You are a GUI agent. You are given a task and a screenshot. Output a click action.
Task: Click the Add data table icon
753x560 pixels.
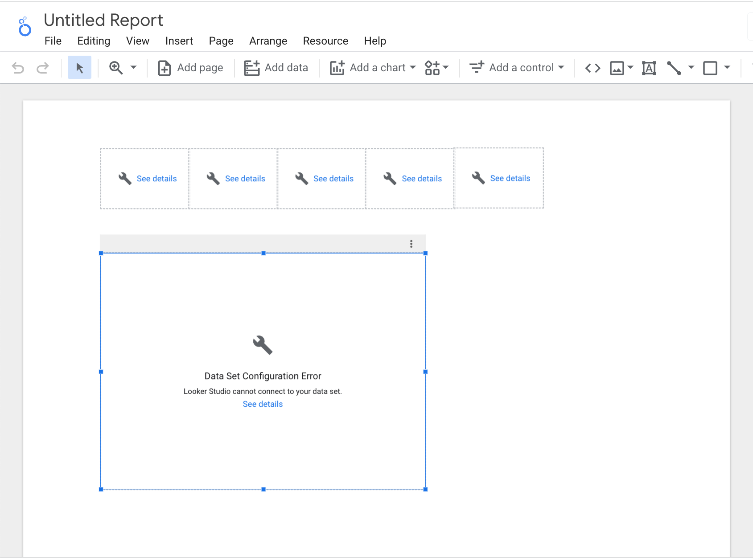click(251, 68)
